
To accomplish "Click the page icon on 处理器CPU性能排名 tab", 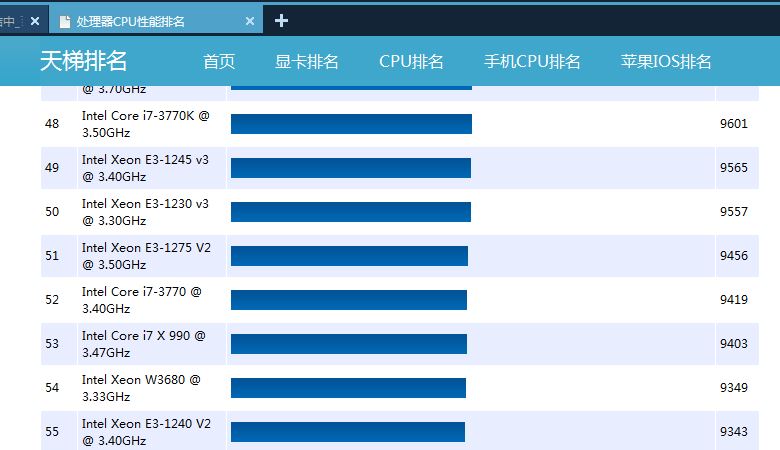I will [65, 21].
